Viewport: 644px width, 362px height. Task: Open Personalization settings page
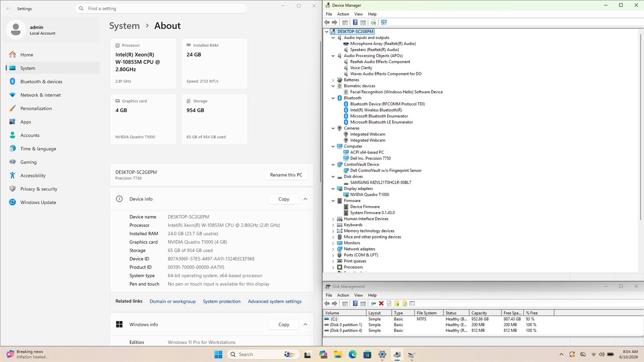(x=53, y=109)
